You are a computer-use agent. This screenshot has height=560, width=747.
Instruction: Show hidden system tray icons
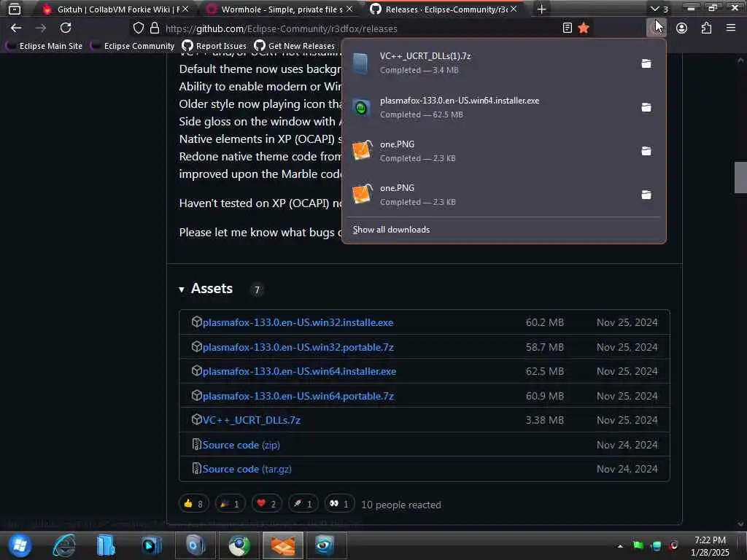[x=620, y=546]
